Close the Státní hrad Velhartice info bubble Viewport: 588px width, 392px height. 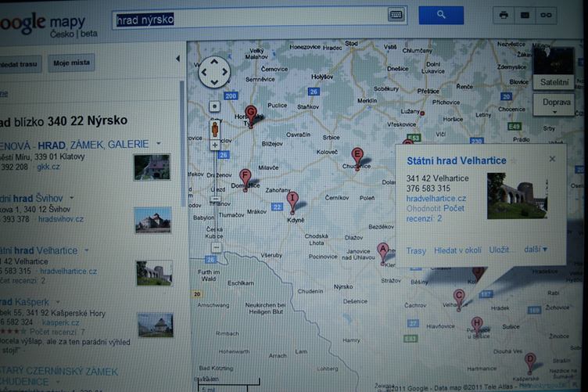pos(552,159)
